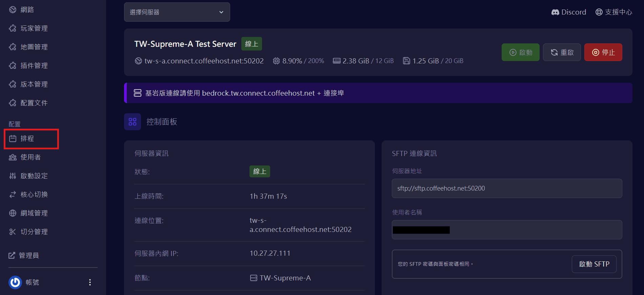Click disk usage 1.25 GiB / 20 GiB

[x=438, y=61]
